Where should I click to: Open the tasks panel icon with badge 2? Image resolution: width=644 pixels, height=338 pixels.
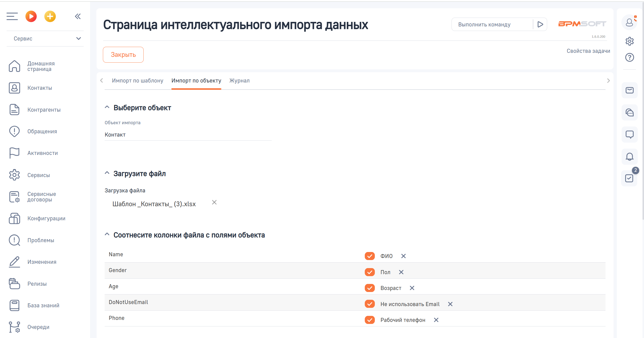tap(629, 178)
